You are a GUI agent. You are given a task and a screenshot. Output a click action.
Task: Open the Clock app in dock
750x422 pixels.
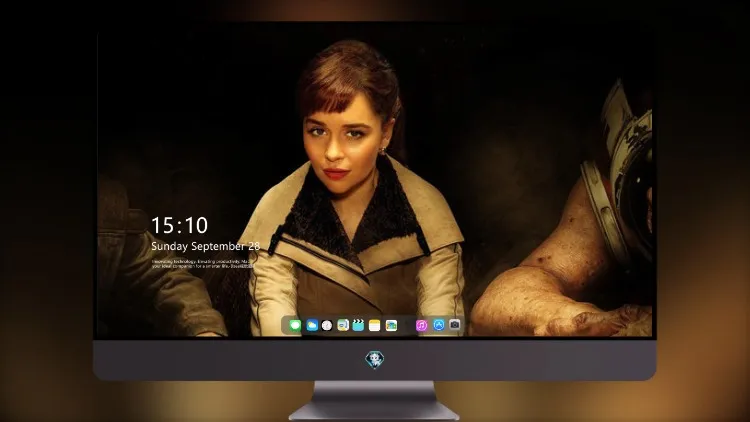point(327,325)
